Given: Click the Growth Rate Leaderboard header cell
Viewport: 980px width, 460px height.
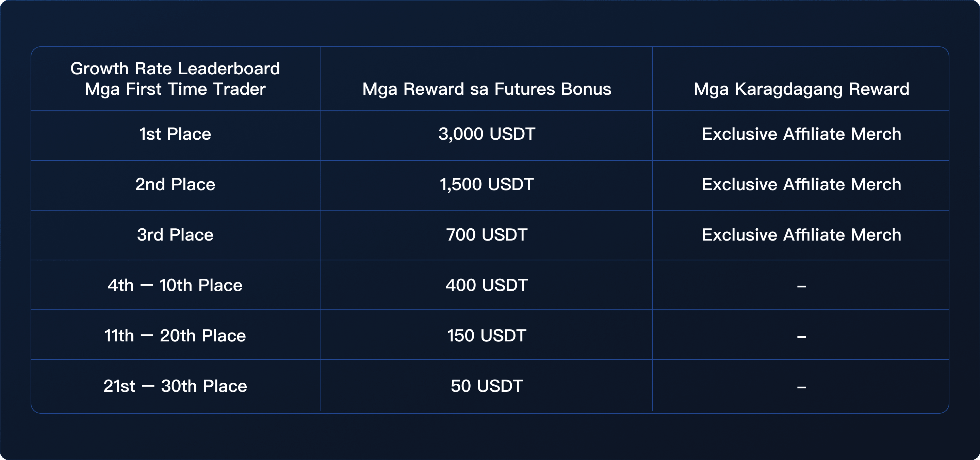Looking at the screenshot, I should coord(175,79).
